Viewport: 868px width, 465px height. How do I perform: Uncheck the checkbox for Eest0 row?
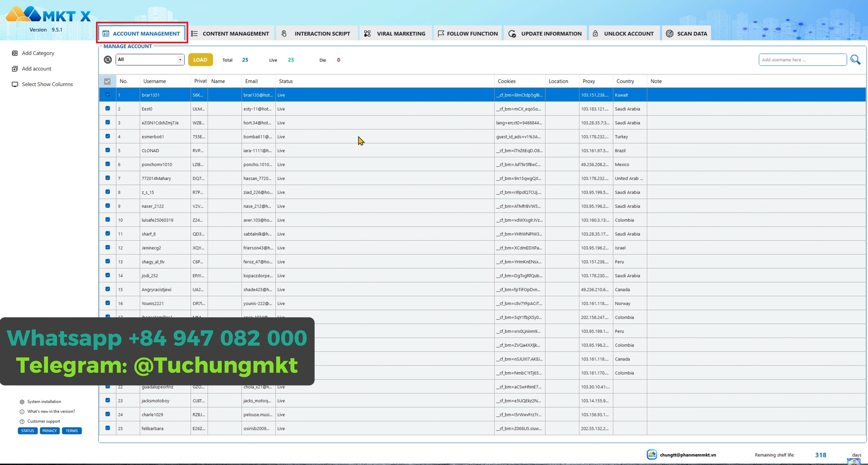coord(108,108)
